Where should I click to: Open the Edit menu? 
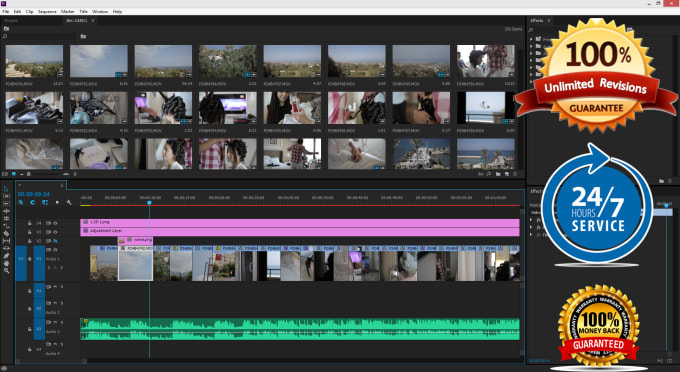point(17,12)
